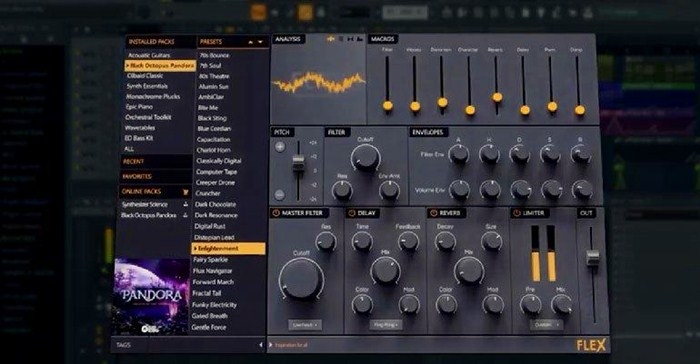
Task: Select the orange waveform analysis view icon
Action: [x=331, y=39]
